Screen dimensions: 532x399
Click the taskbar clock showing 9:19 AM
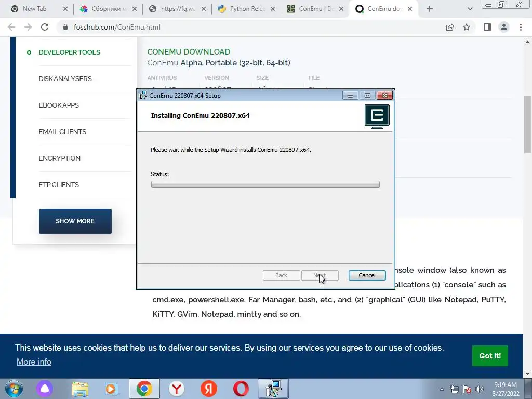click(x=506, y=389)
